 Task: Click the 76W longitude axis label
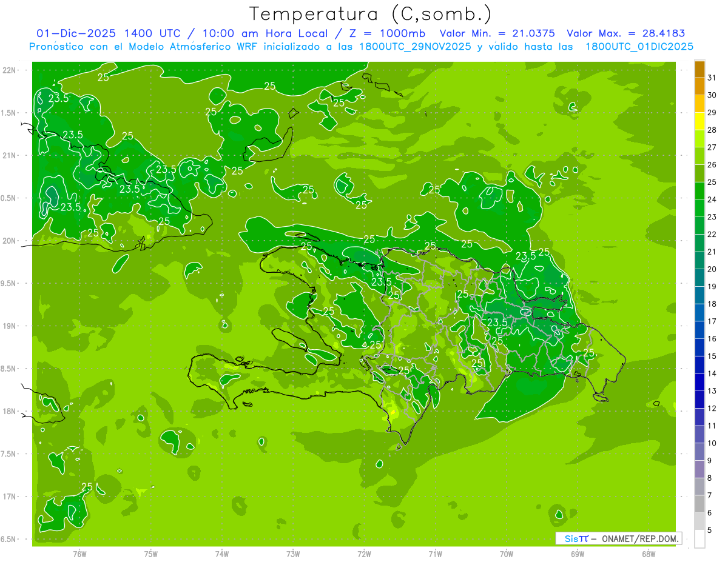(x=79, y=554)
